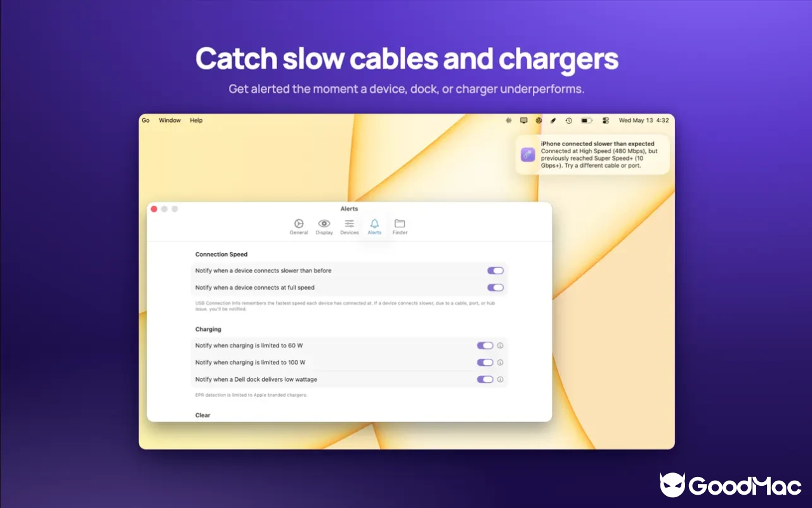812x508 pixels.
Task: Click the Clear section heading
Action: tap(203, 415)
